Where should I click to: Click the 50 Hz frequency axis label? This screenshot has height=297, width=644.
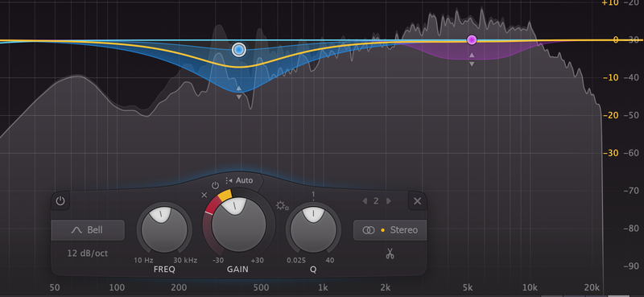(54, 287)
